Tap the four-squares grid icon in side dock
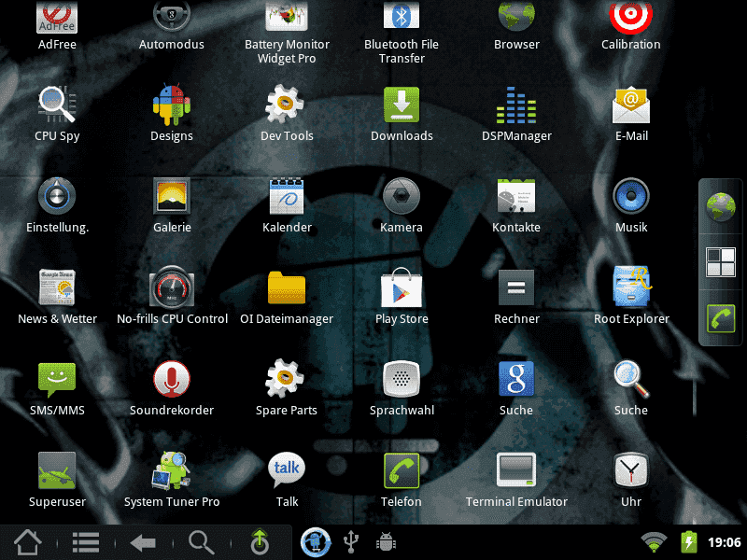Viewport: 747px width, 560px height. tap(720, 262)
